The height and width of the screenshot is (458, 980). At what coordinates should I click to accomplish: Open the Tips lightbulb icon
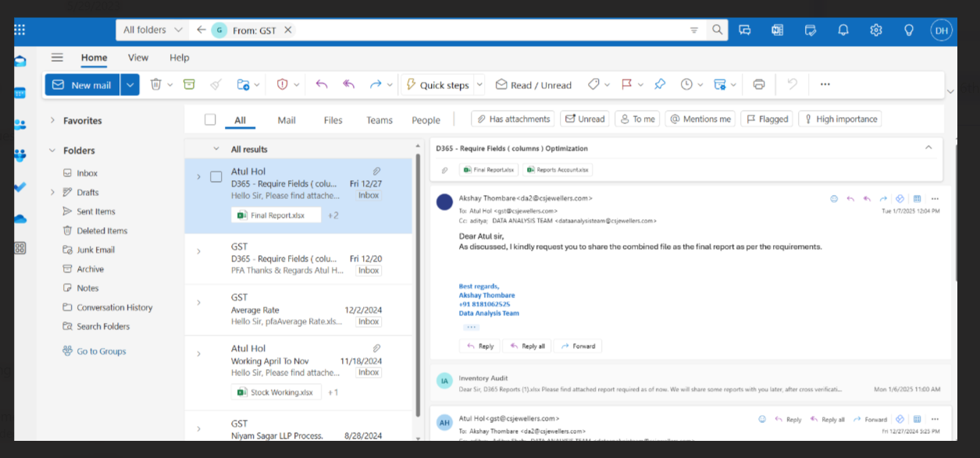tap(908, 30)
